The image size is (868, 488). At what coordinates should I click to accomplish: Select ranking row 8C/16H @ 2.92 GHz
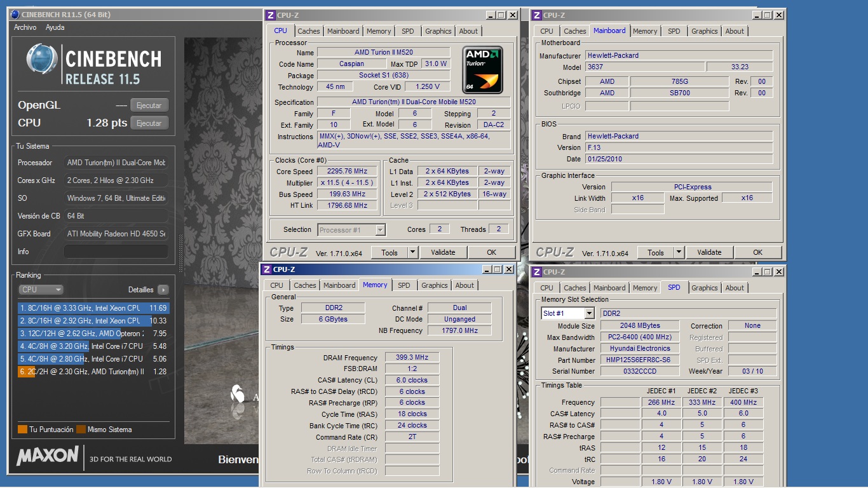(x=93, y=321)
